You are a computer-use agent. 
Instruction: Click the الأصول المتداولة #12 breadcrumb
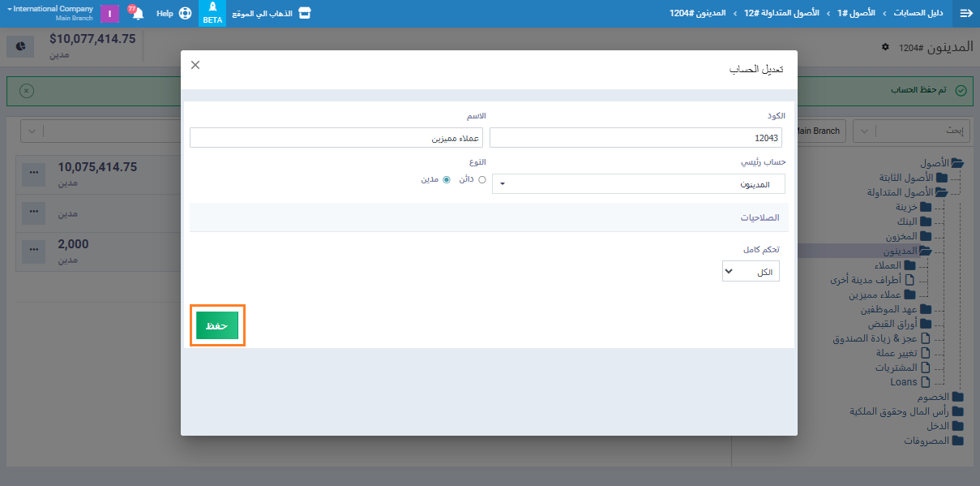point(776,14)
